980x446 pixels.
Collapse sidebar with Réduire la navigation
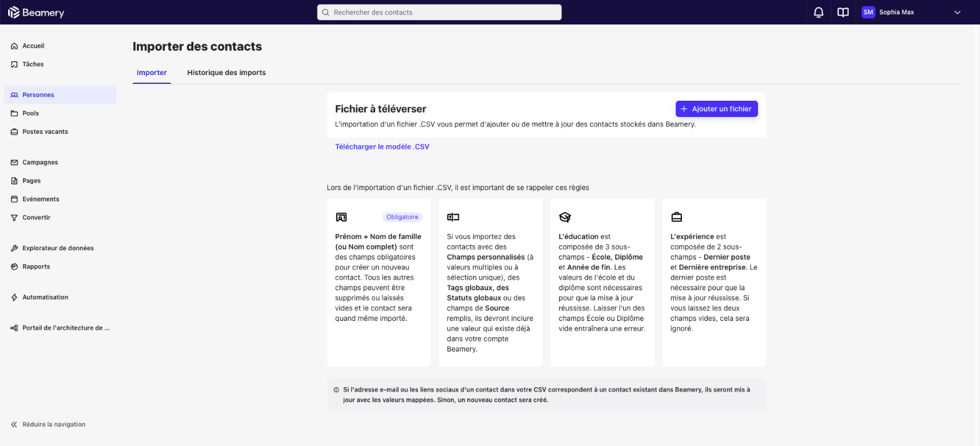point(48,424)
